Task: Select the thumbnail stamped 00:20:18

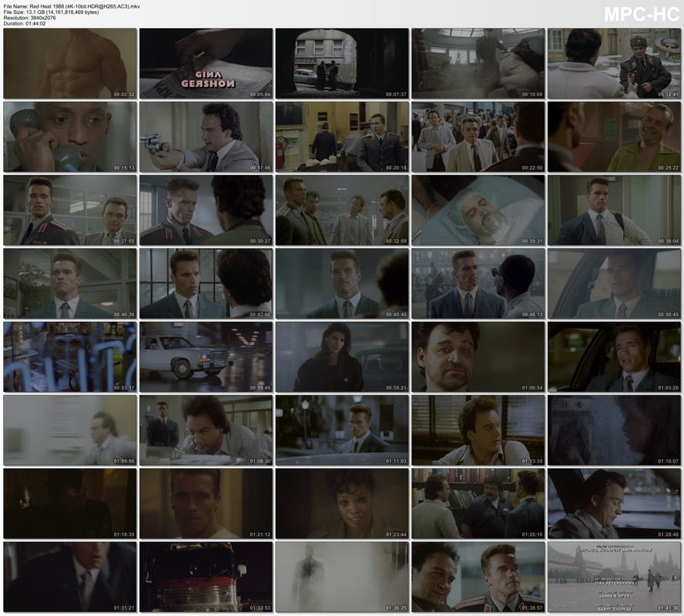Action: point(342,137)
